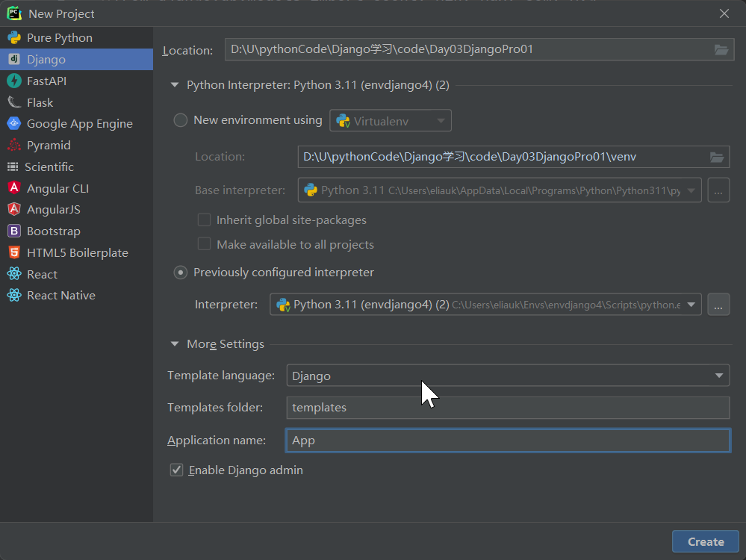Toggle Make available to all projects checkbox

204,244
